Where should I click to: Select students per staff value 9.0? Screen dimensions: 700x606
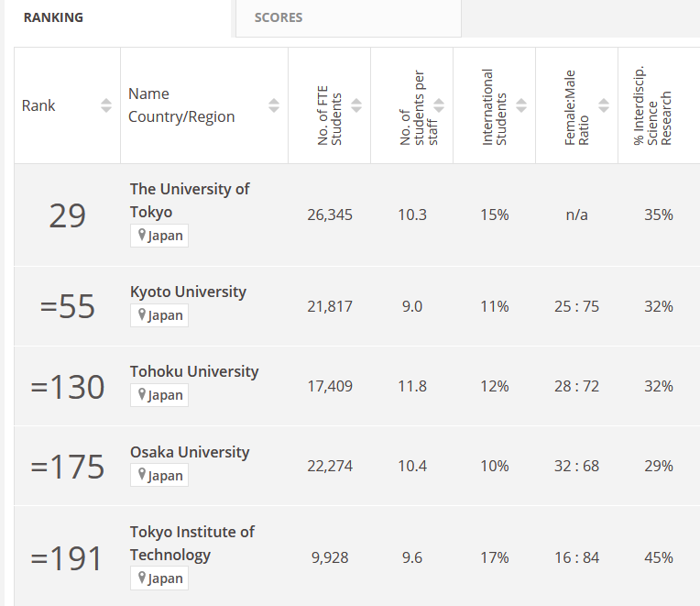pyautogui.click(x=412, y=306)
